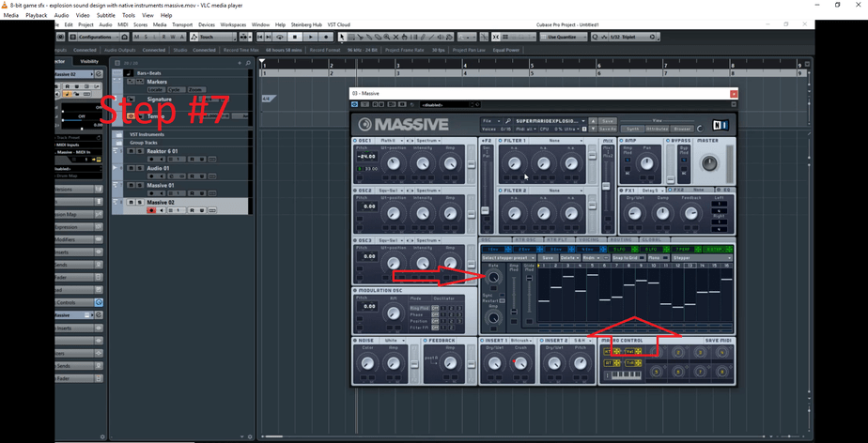Click Synth view button
Image resolution: width=868 pixels, height=443 pixels.
click(x=633, y=129)
